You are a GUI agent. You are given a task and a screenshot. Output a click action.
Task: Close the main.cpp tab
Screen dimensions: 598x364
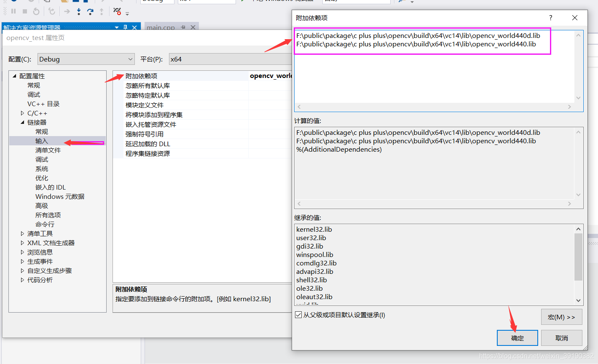click(x=193, y=27)
